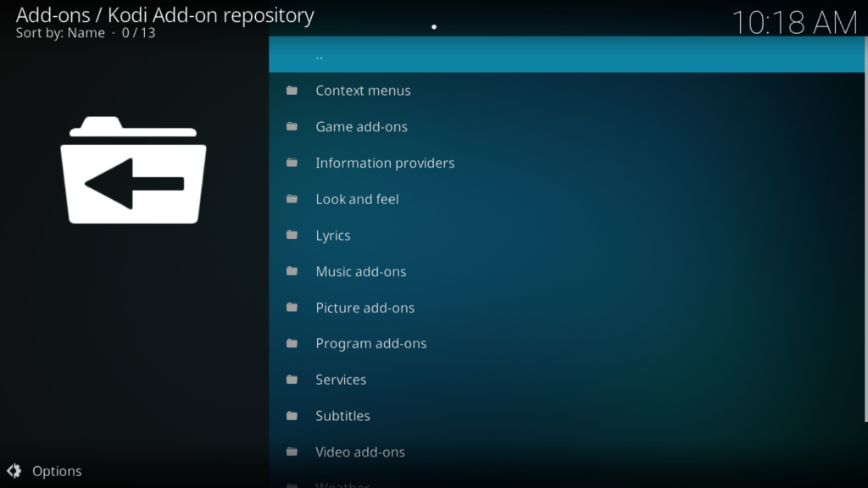Viewport: 868px width, 488px height.
Task: Click the folder icon beside Video add-ons
Action: pos(292,452)
